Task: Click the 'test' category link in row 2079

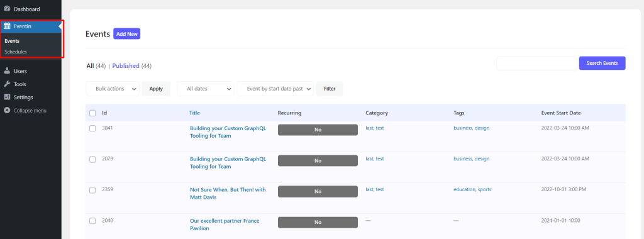Action: click(380, 159)
